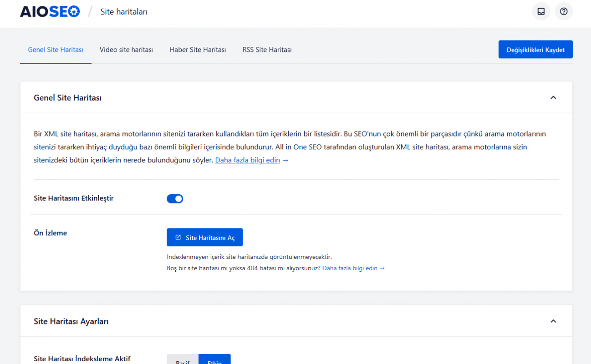Select Etkin for Site Haritası İndeksleme

click(214, 360)
